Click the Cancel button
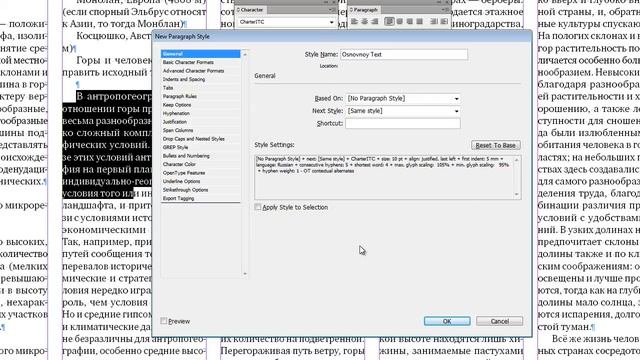640x360 pixels. [499, 321]
